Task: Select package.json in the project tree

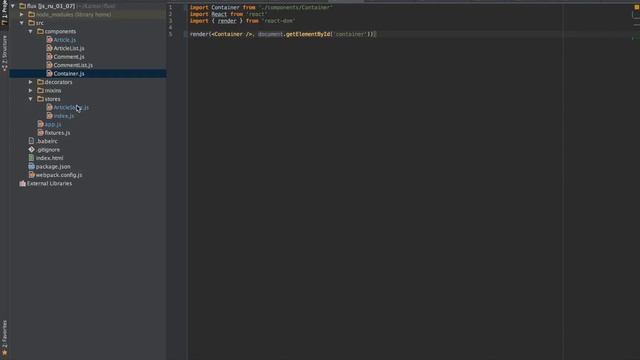Action: point(53,167)
